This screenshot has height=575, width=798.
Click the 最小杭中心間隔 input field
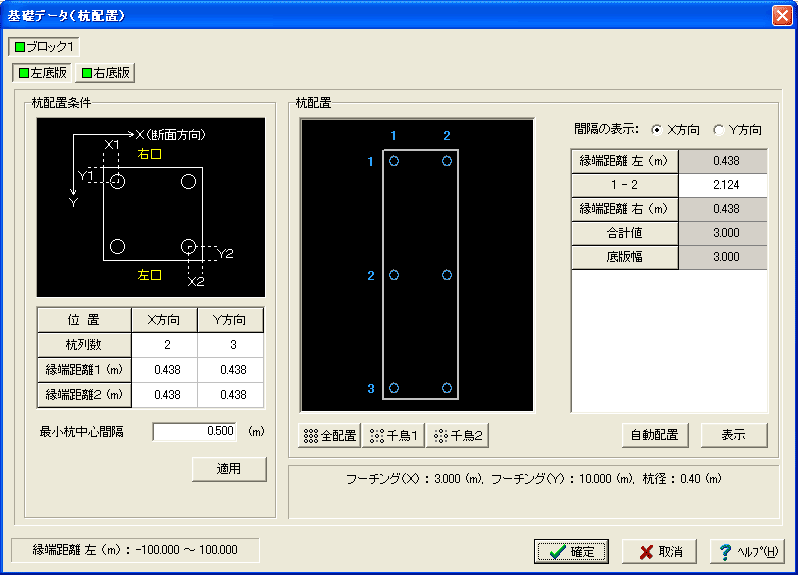coord(194,432)
